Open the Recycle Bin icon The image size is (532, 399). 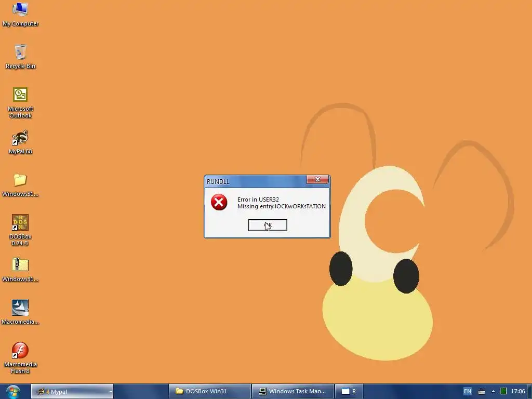20,57
